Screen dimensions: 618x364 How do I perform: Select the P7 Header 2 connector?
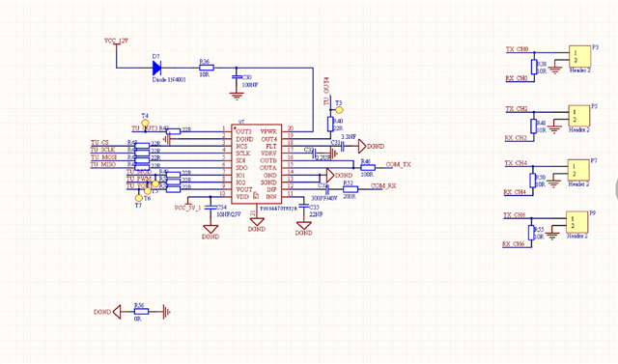(578, 170)
